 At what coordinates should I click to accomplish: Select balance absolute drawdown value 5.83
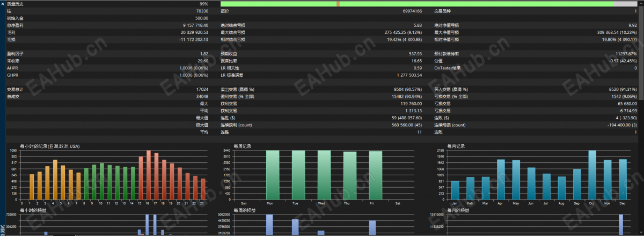click(418, 25)
